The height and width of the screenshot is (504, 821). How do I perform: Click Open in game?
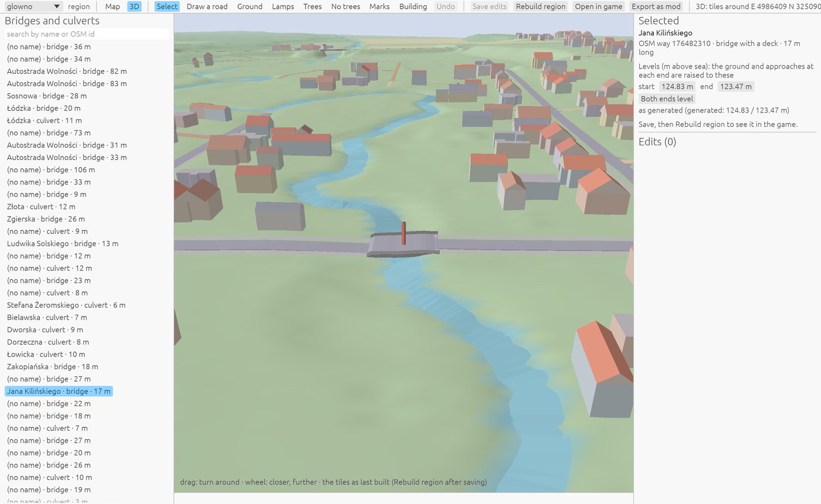coord(599,6)
